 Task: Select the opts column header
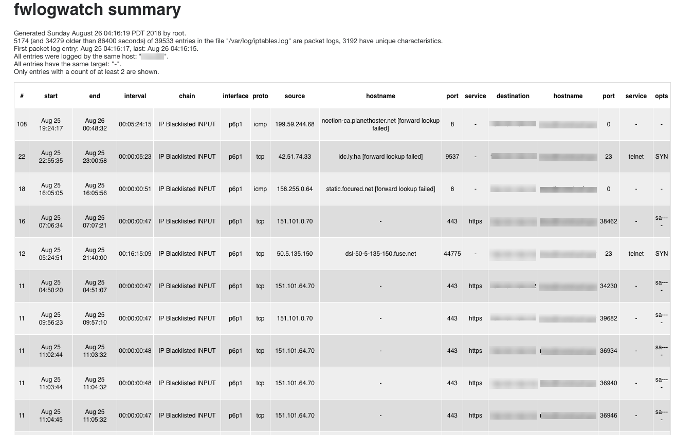pos(661,96)
